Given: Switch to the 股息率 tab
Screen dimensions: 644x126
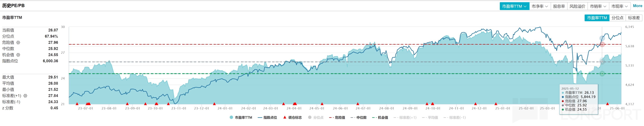Looking at the screenshot, I should click(x=559, y=6).
